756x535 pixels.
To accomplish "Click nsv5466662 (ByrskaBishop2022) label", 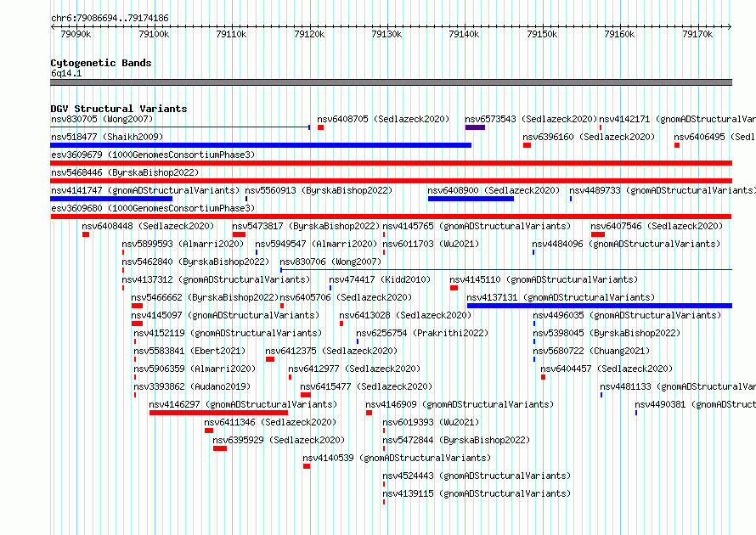I will click(205, 297).
